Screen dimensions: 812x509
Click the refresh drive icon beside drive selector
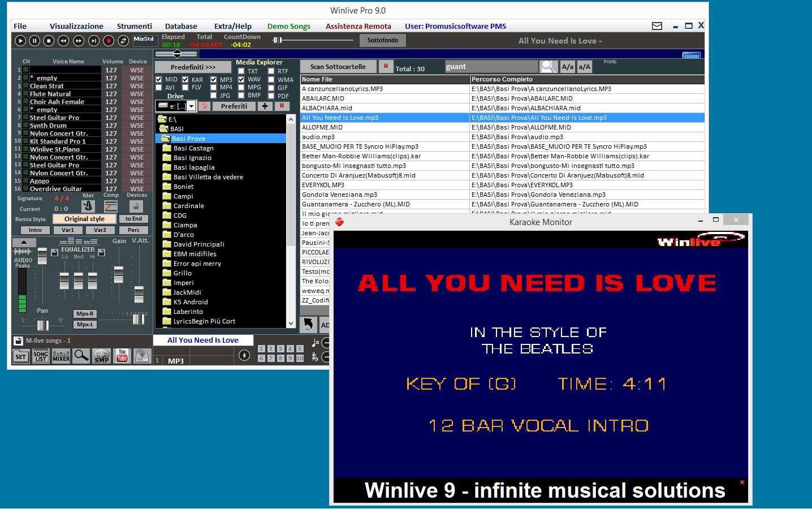(x=204, y=106)
